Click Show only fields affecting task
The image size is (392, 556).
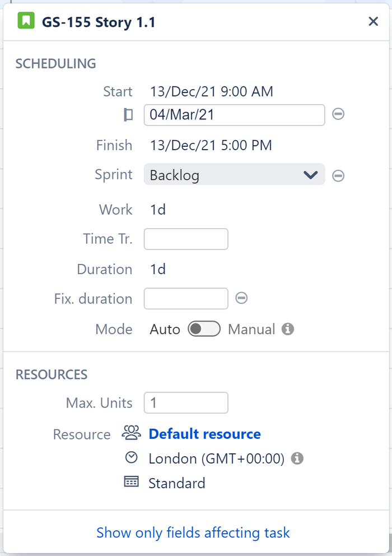193,532
